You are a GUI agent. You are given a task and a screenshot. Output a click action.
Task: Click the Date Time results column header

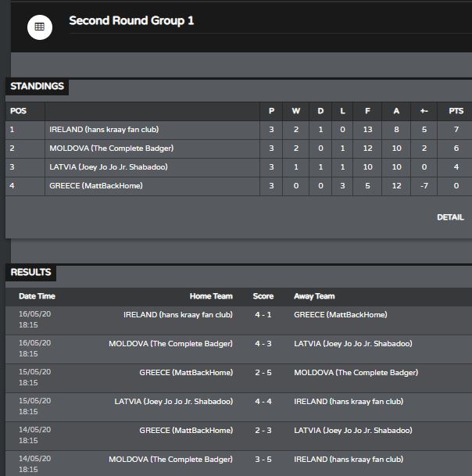37,296
